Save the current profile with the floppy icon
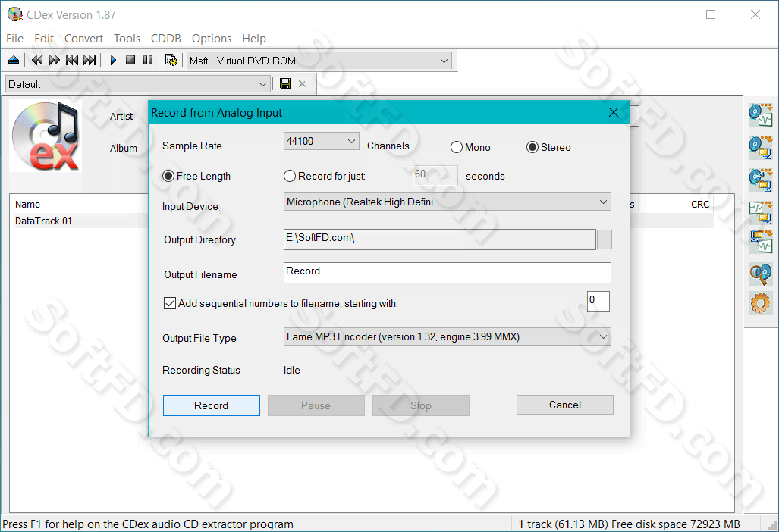The width and height of the screenshot is (779, 532). (x=285, y=83)
